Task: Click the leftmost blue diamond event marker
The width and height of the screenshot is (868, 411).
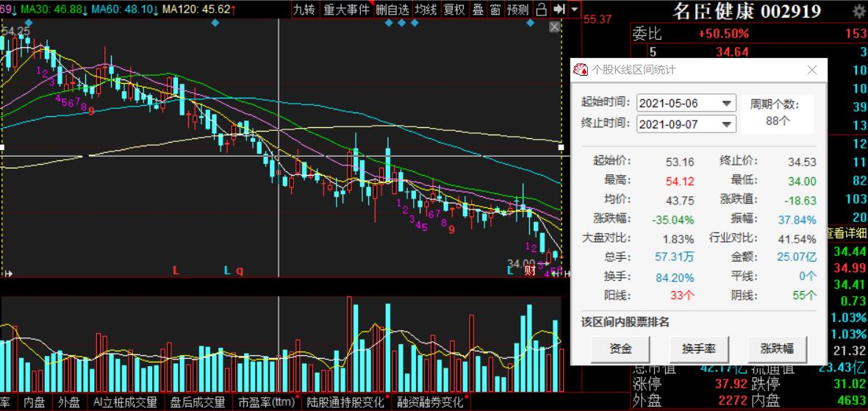Action: [x=29, y=23]
